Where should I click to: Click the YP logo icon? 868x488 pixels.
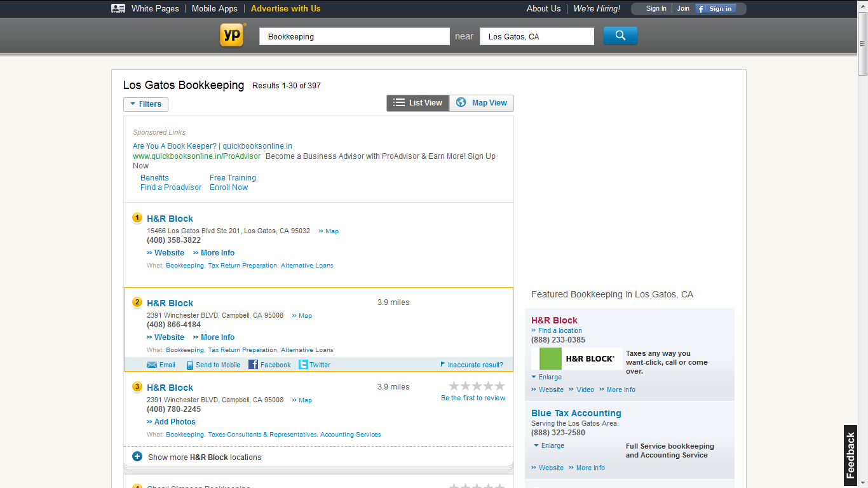click(233, 35)
